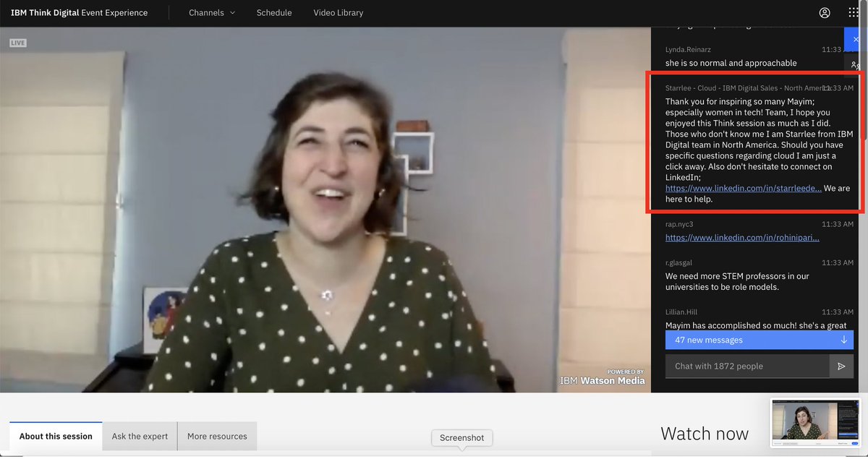Open Starrlee's LinkedIn profile link
The height and width of the screenshot is (459, 868).
(x=744, y=188)
